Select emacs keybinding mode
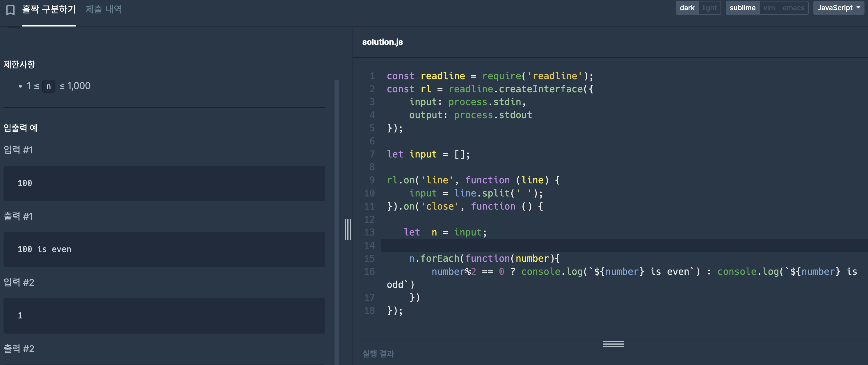This screenshot has height=365, width=868. tap(793, 8)
